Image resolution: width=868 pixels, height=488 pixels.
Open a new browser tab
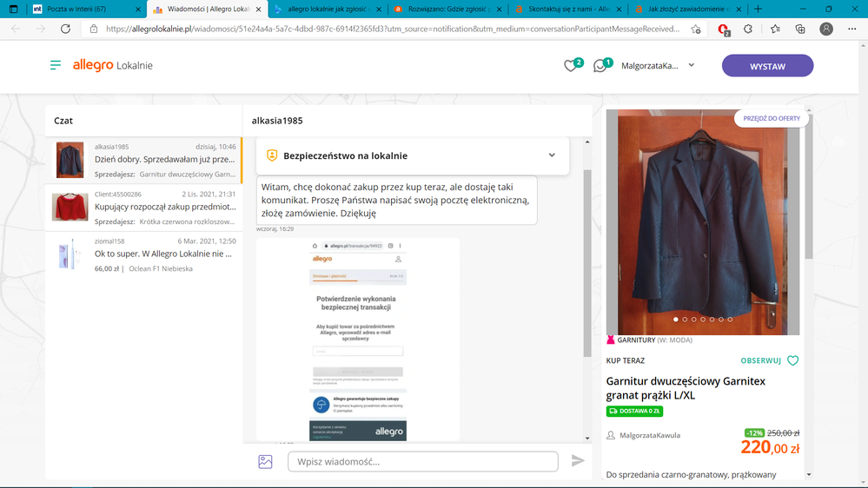758,9
